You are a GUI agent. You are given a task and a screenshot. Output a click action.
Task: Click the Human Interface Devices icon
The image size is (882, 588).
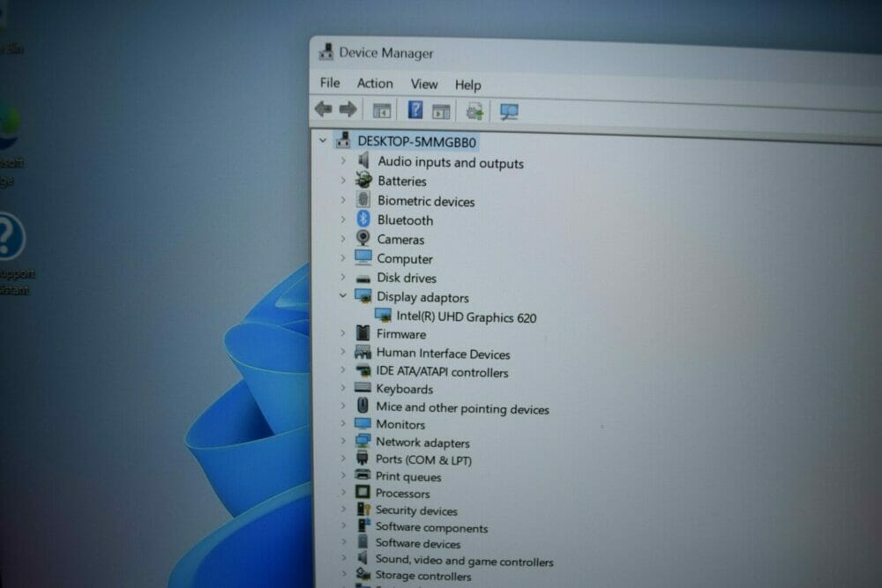point(363,353)
